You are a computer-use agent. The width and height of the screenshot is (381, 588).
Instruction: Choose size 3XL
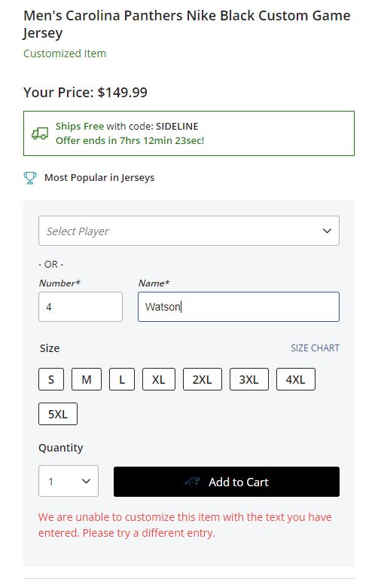click(249, 379)
